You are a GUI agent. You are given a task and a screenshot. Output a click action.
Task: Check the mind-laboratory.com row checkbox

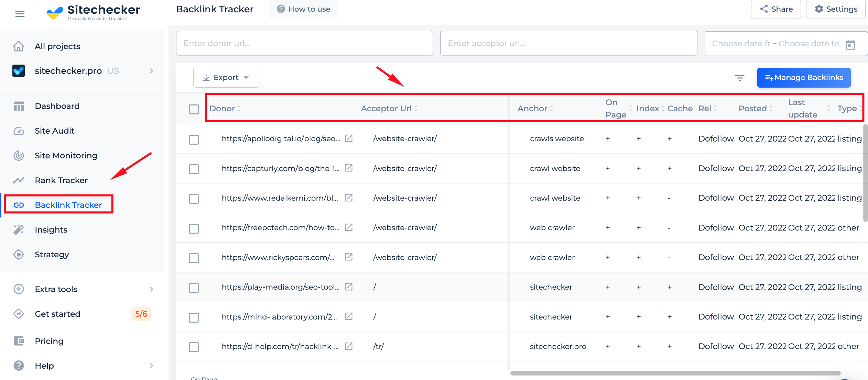pos(194,317)
